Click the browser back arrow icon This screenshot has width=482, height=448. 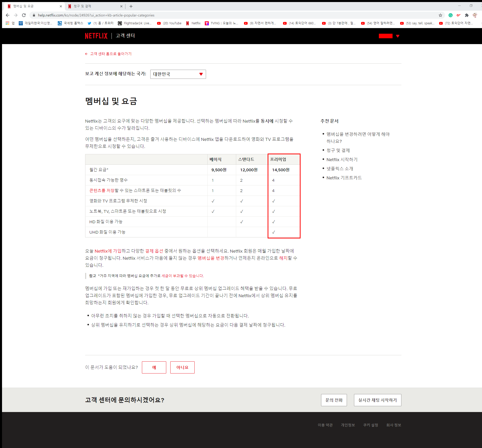coord(8,15)
